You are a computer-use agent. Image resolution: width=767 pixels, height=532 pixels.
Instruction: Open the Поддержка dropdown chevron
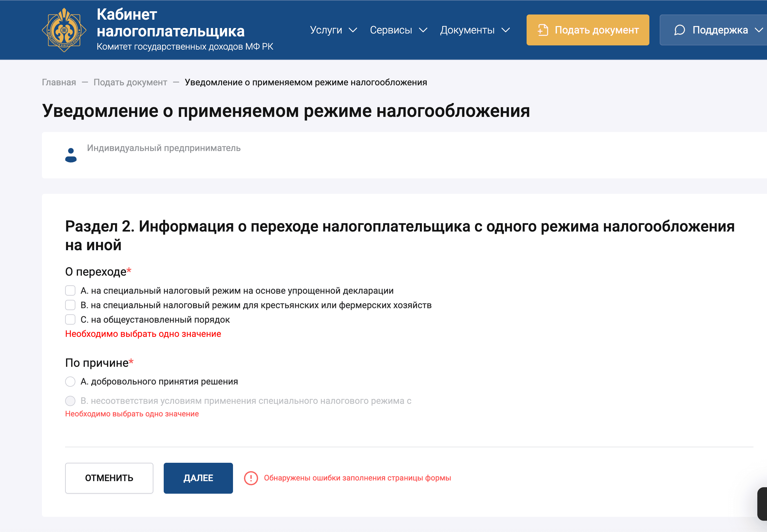tap(759, 30)
